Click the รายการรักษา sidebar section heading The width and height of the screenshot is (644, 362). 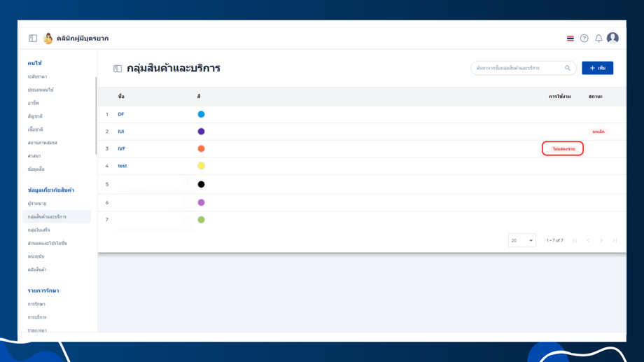pos(43,291)
